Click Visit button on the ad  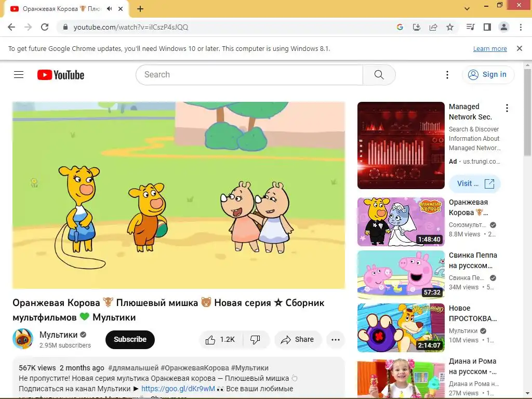pos(475,183)
